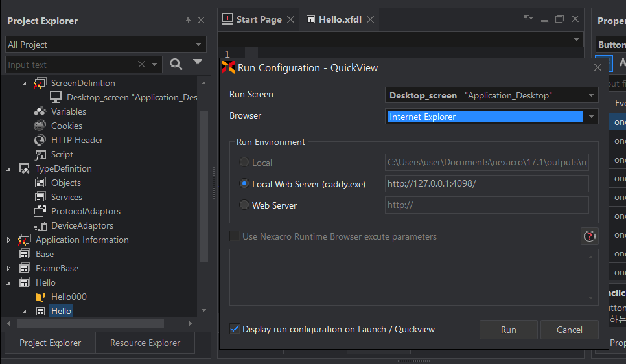This screenshot has height=364, width=626.
Task: Click the Cookies icon in project tree
Action: 40,126
